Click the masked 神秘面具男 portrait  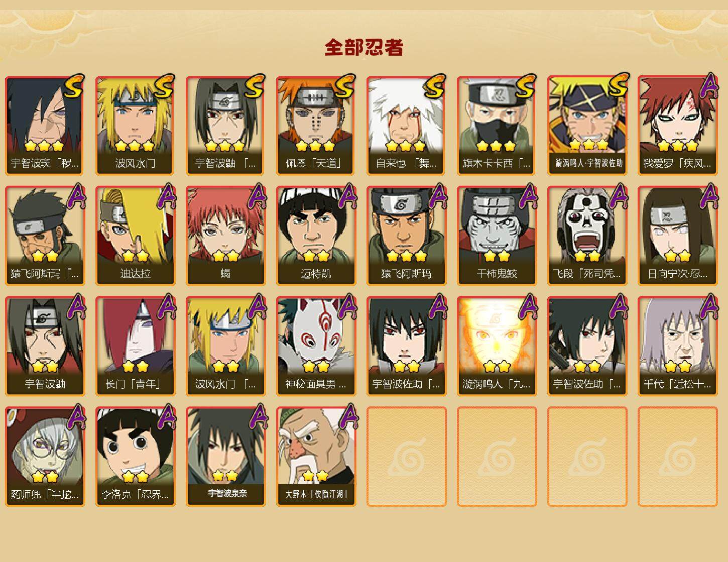pos(316,335)
